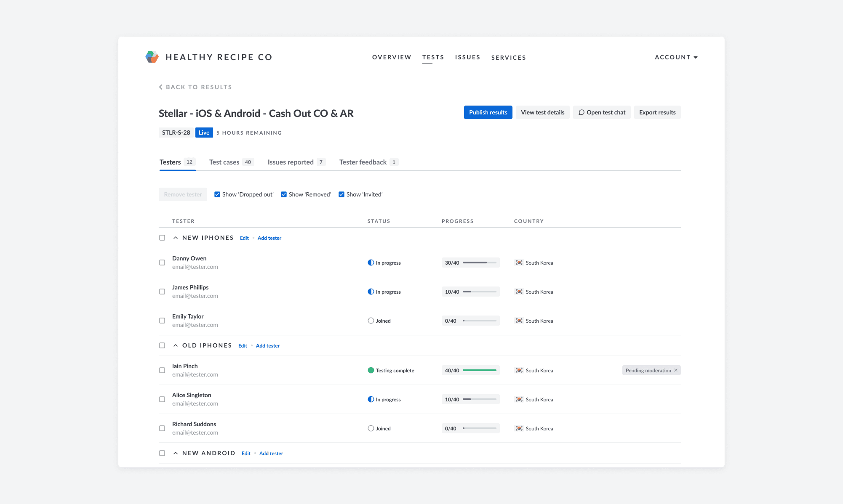Click Edit link for Old iPhones
843x504 pixels.
coord(243,346)
